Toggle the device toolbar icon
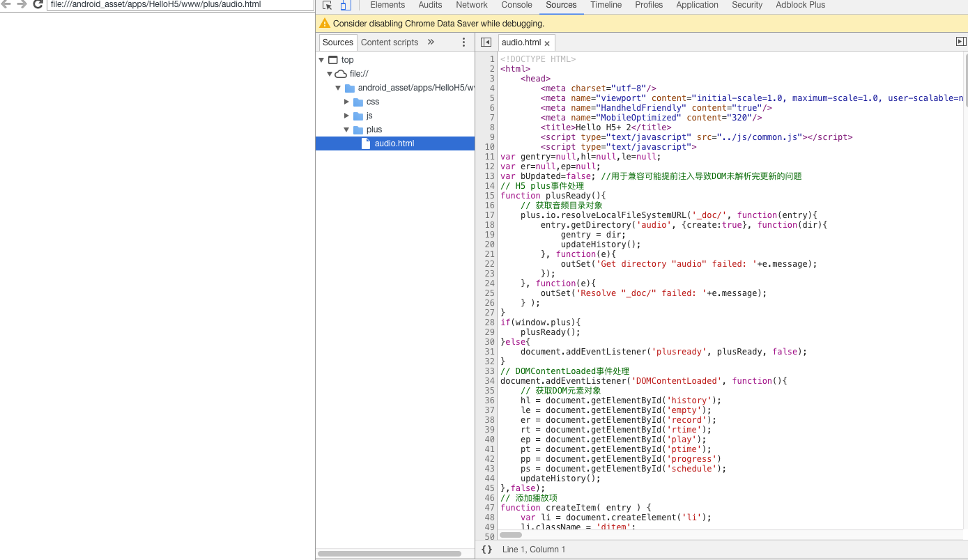Viewport: 968px width, 560px height. (x=346, y=6)
